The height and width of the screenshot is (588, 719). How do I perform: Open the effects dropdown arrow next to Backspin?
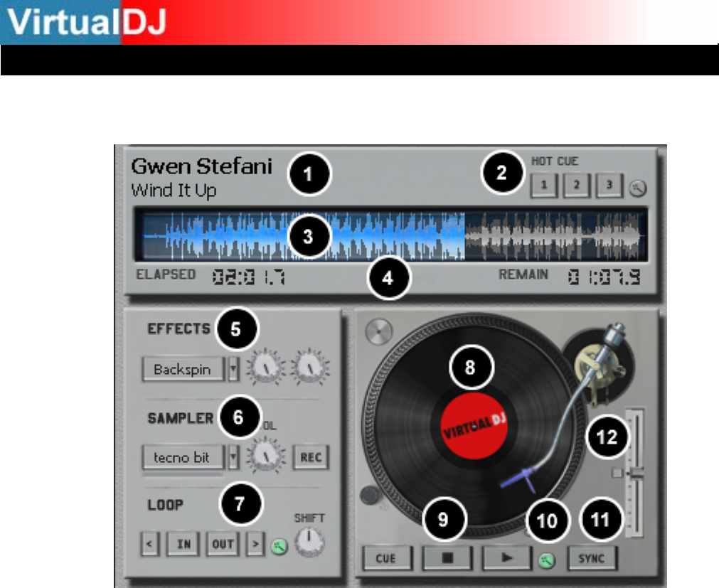tap(234, 369)
